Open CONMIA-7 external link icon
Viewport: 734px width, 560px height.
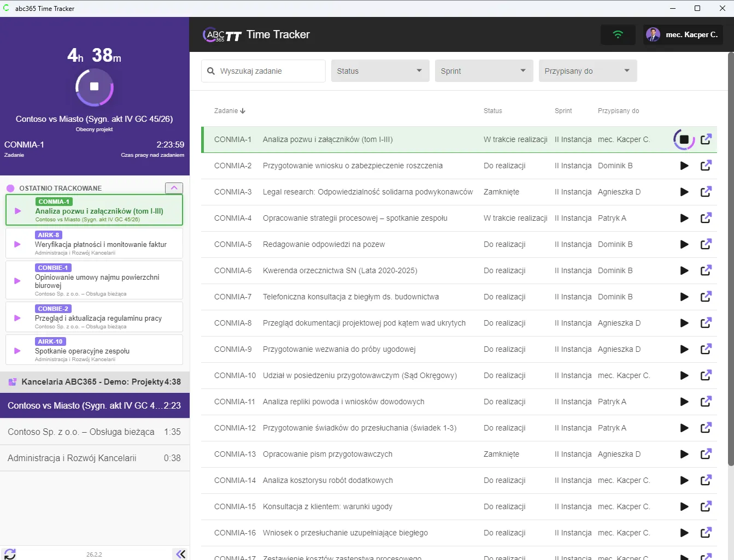point(706,296)
